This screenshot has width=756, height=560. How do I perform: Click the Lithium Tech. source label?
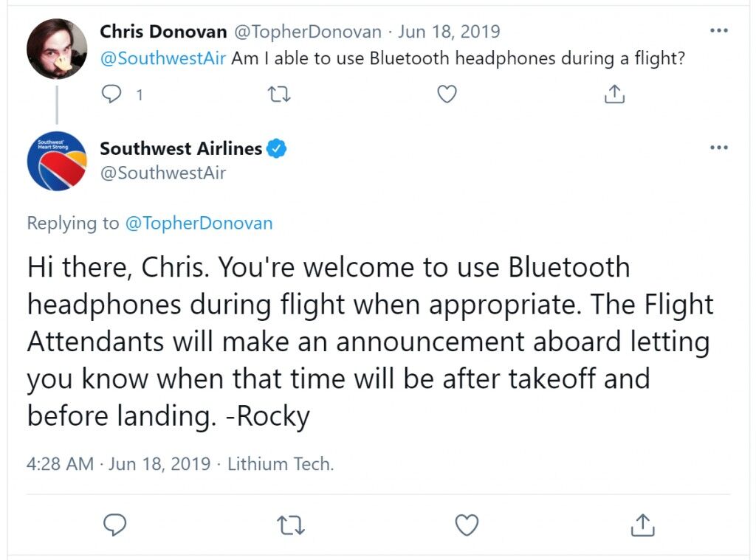point(281,463)
